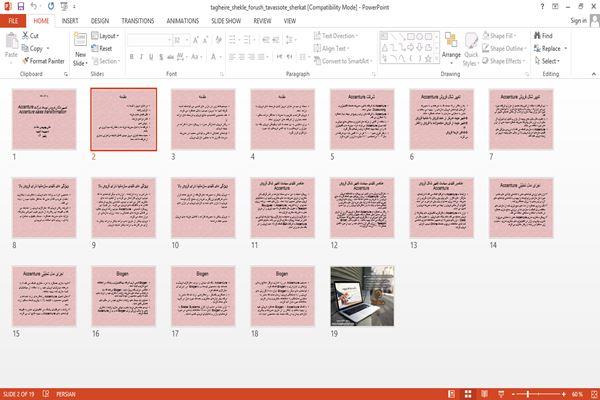Click Fit slide to window icon
Image resolution: width=600 pixels, height=400 pixels.
(593, 394)
